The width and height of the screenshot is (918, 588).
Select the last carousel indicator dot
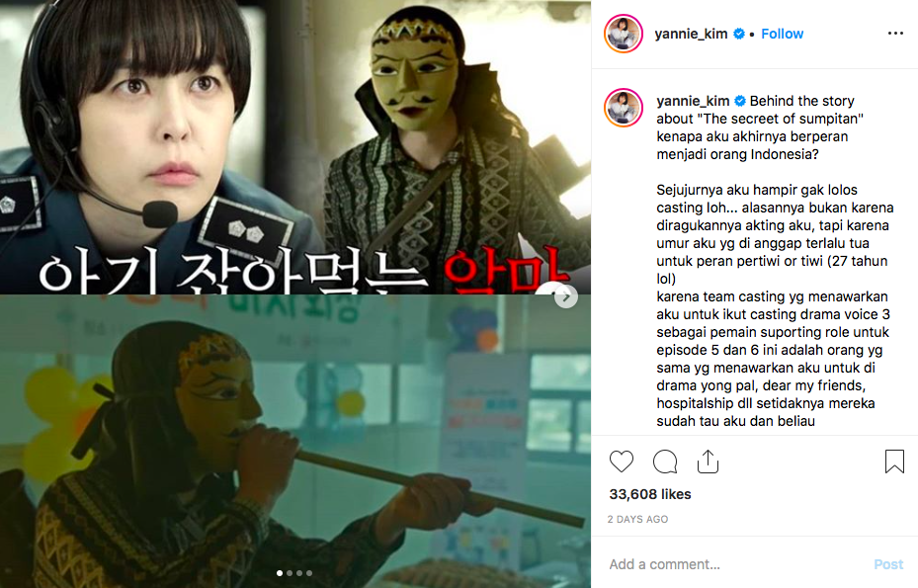pos(309,573)
